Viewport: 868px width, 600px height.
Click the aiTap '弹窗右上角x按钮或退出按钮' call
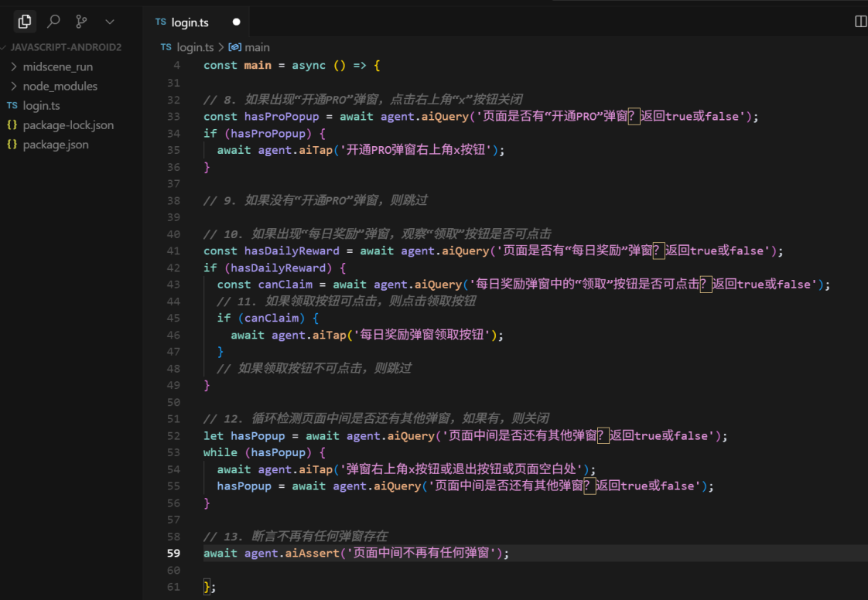[x=406, y=469]
